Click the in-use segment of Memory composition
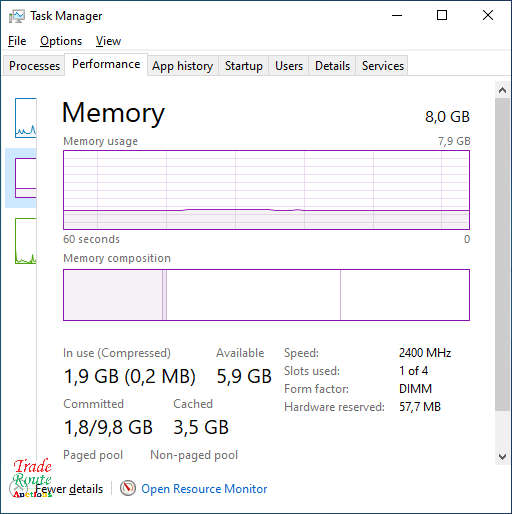Image resolution: width=512 pixels, height=514 pixels. (113, 295)
